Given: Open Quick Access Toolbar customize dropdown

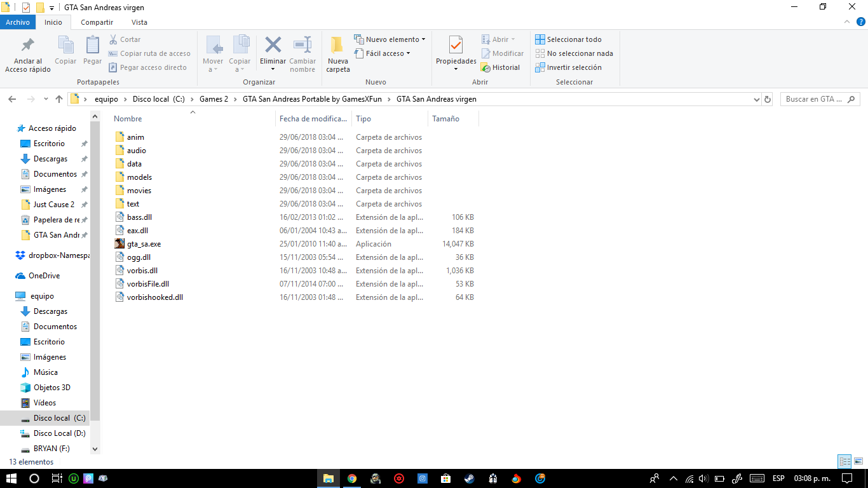Looking at the screenshot, I should (x=51, y=8).
